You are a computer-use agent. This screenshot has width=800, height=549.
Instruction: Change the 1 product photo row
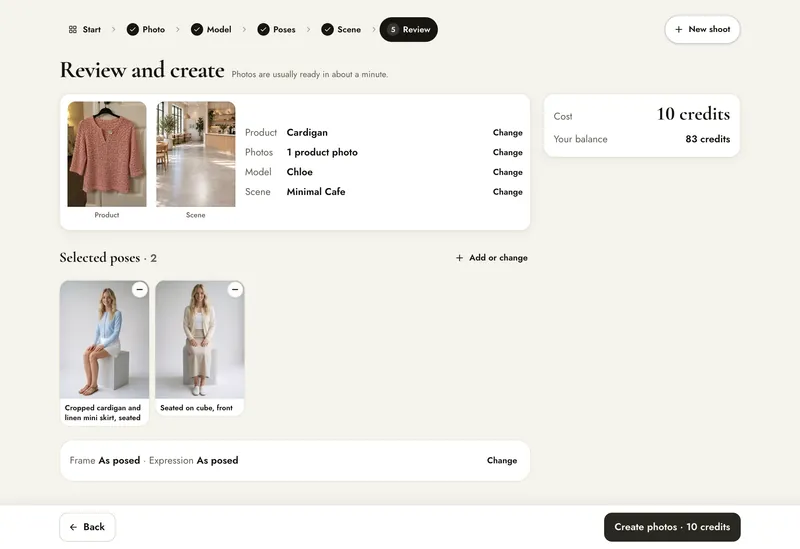[x=508, y=153]
